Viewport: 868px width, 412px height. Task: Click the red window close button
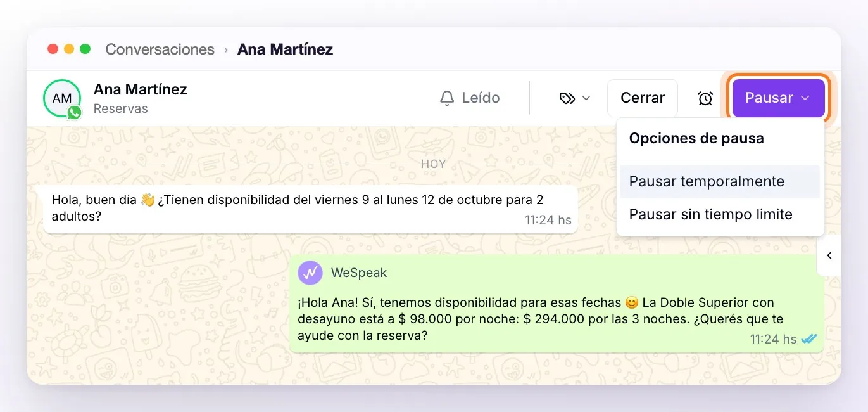point(53,49)
